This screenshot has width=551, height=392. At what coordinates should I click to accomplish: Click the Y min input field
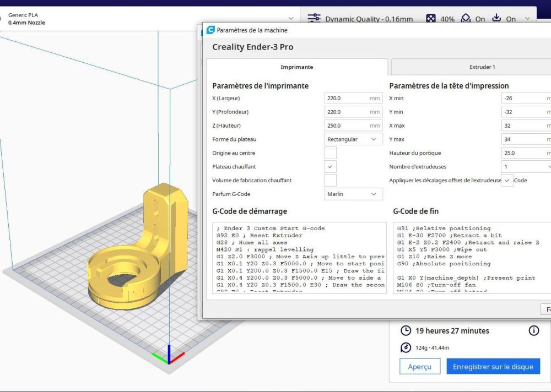pyautogui.click(x=526, y=112)
